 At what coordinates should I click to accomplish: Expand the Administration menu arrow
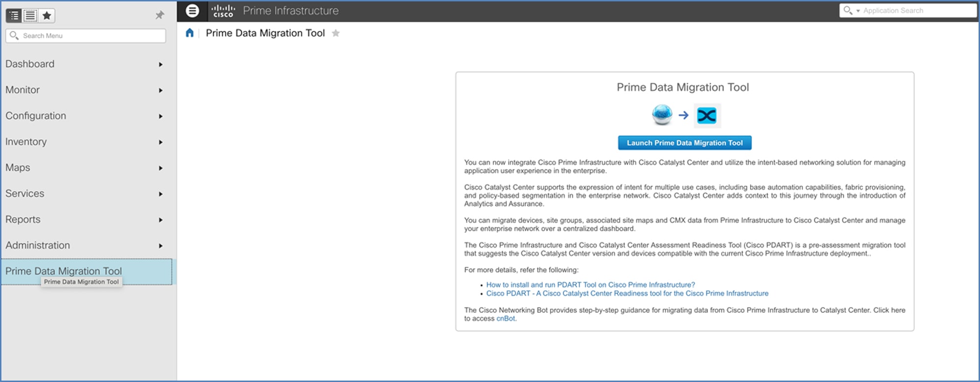pos(161,246)
